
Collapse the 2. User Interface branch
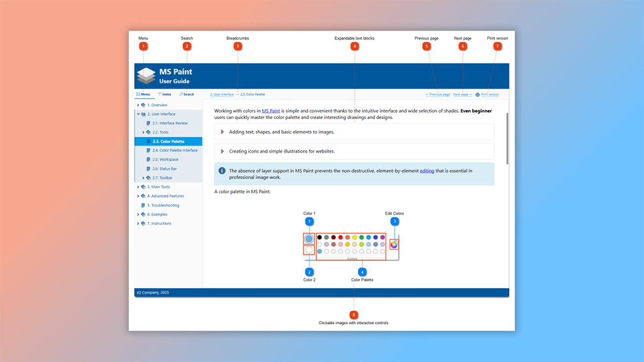pyautogui.click(x=138, y=113)
